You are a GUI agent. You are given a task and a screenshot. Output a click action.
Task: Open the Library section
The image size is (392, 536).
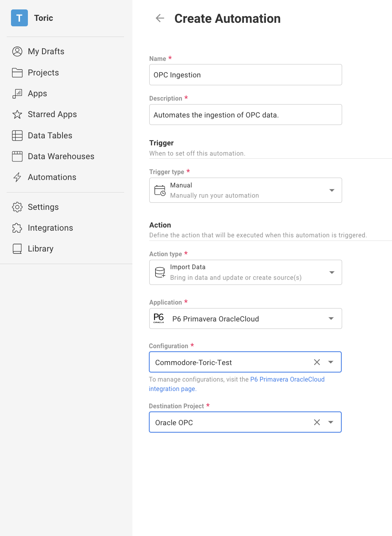(x=40, y=249)
